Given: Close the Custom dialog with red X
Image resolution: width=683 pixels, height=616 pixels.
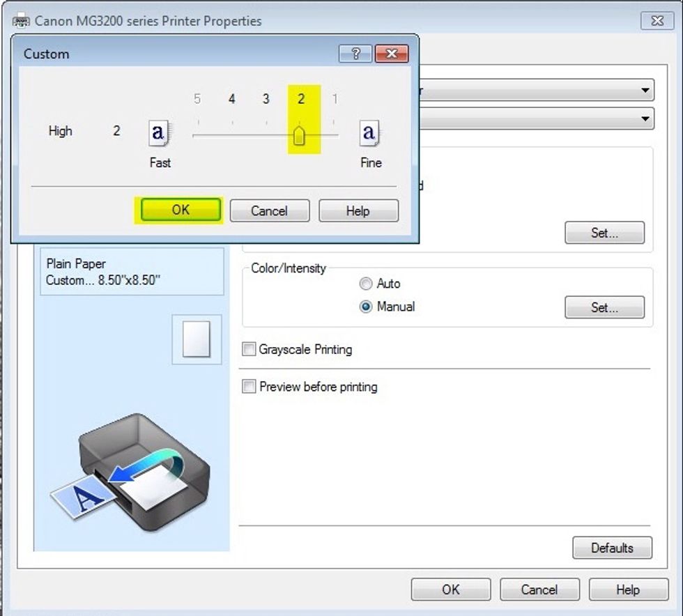Looking at the screenshot, I should [x=391, y=54].
